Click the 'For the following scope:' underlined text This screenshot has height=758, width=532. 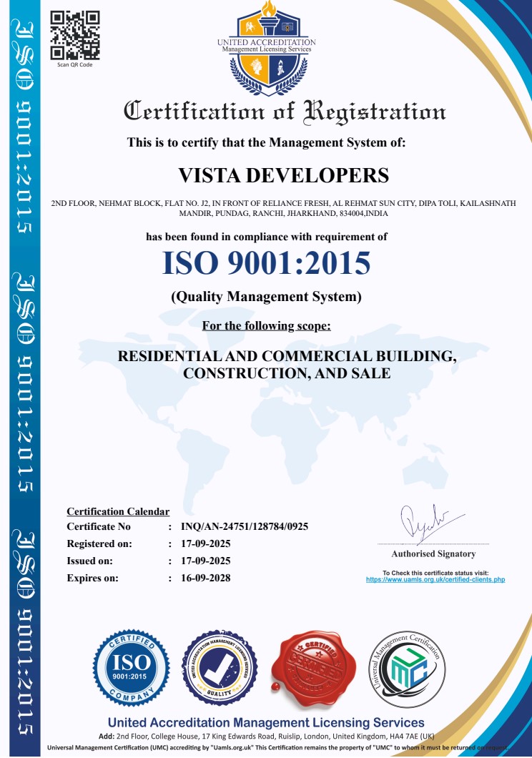point(266,326)
